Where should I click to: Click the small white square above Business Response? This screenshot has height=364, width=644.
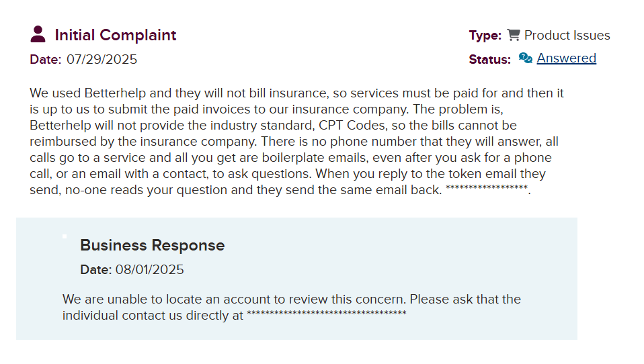tap(65, 236)
